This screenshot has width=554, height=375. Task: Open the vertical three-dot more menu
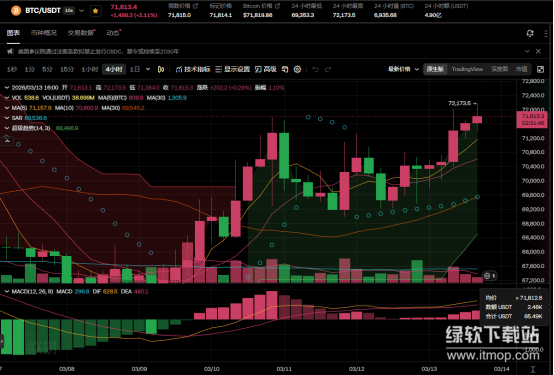pos(546,33)
